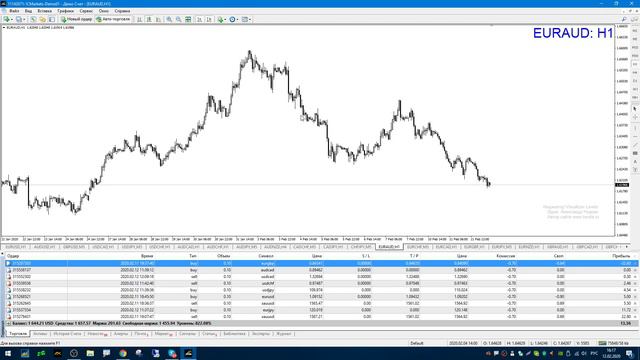Open the search magnifier icon
The height and width of the screenshot is (360, 640).
624,19
